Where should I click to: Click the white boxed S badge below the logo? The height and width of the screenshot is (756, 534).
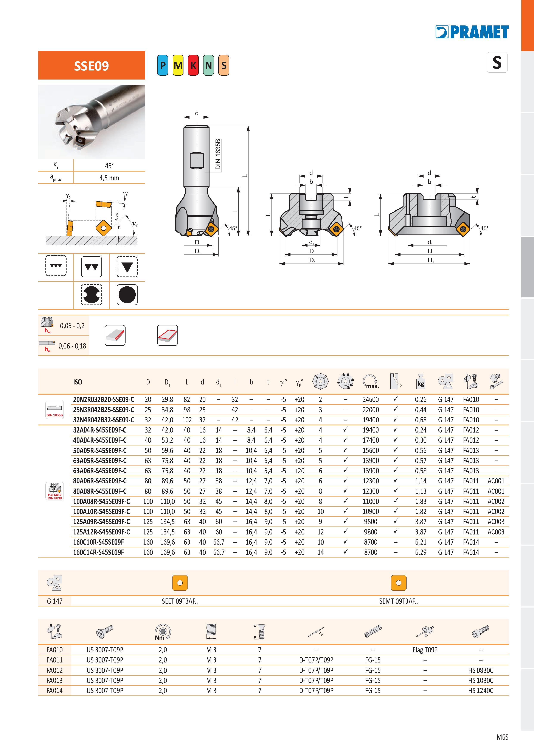pos(497,62)
